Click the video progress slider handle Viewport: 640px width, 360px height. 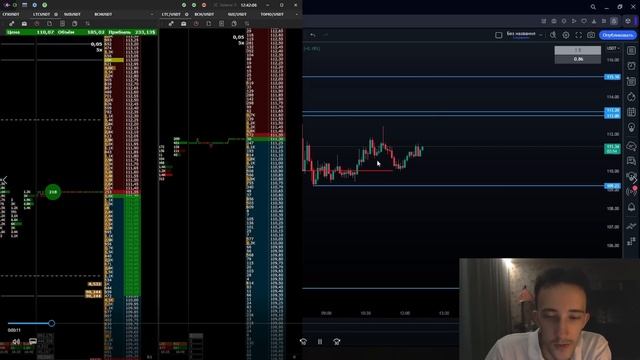pos(51,323)
